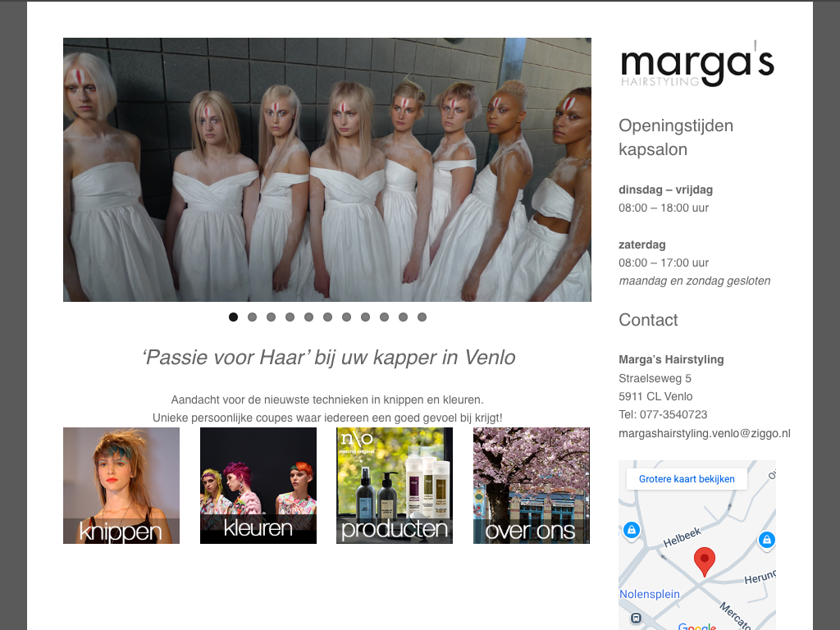
Task: Click the Marga's Hairstyling logo
Action: (x=696, y=64)
